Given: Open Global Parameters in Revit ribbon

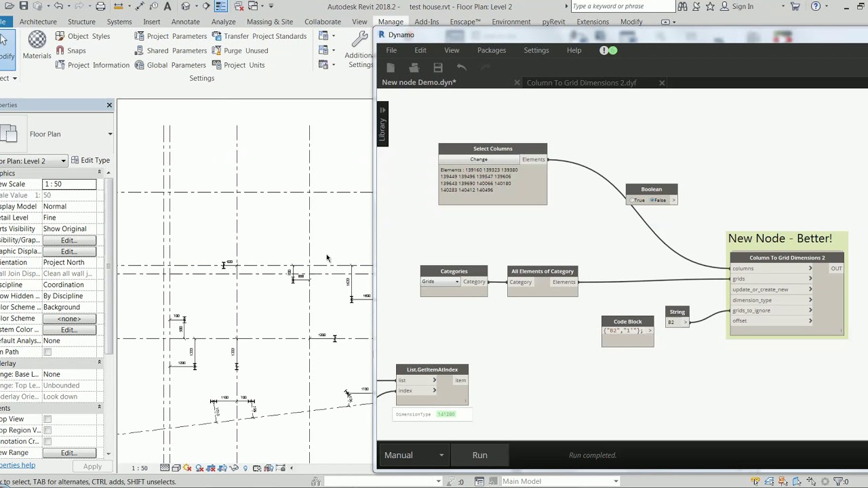Looking at the screenshot, I should pos(170,65).
